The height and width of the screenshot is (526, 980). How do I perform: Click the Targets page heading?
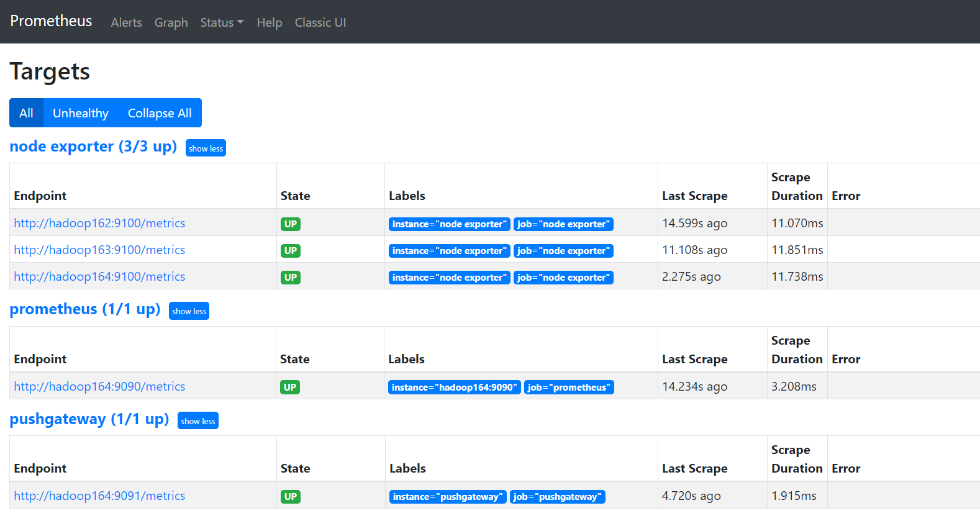pos(50,71)
